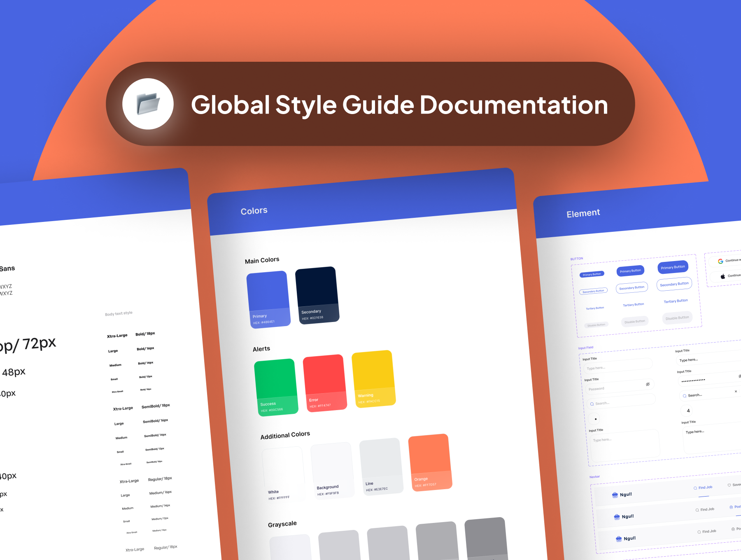Click the medium Secondary Button
This screenshot has height=560, width=741.
pyautogui.click(x=632, y=288)
